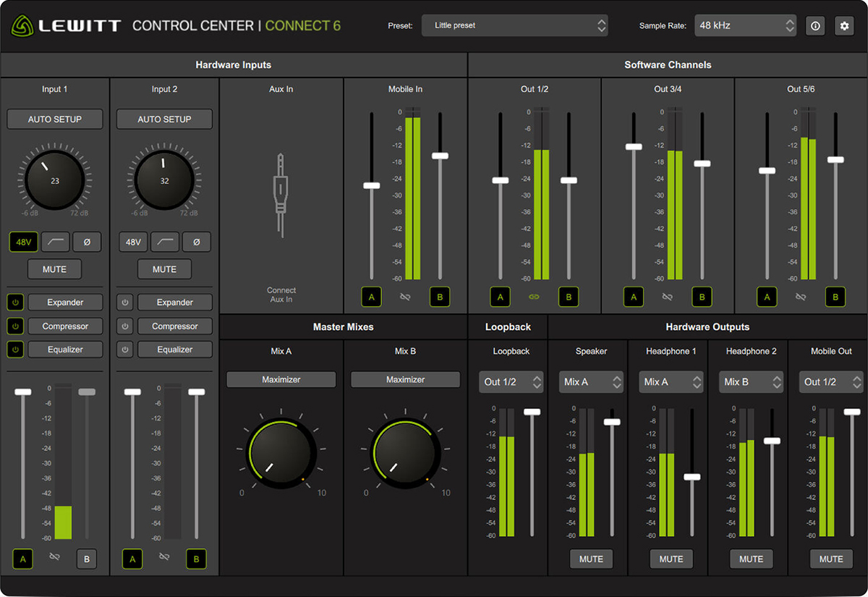Mute the Speaker output
This screenshot has width=868, height=597.
coord(591,559)
